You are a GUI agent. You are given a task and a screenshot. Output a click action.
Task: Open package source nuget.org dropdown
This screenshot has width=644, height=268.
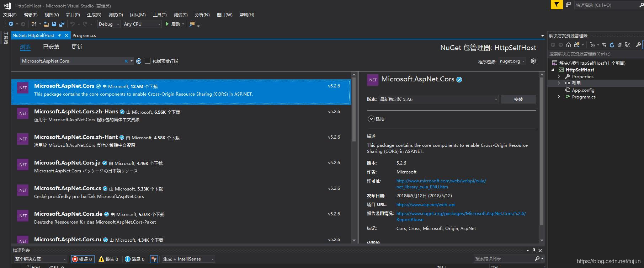coord(512,61)
